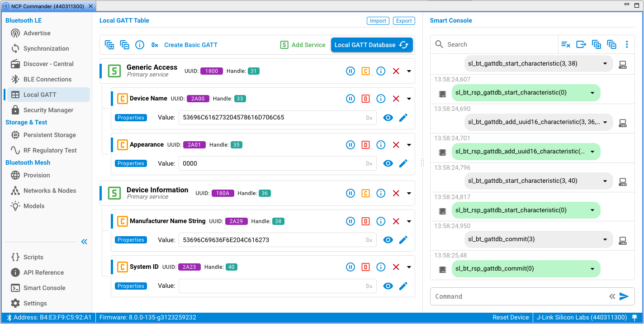
Task: Add descriptor to System ID characteristic
Action: point(365,267)
